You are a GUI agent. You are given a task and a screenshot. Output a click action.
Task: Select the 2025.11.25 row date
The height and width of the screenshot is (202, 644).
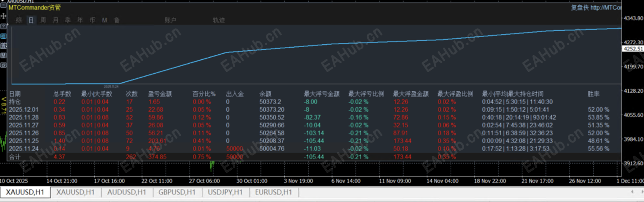pyautogui.click(x=24, y=141)
